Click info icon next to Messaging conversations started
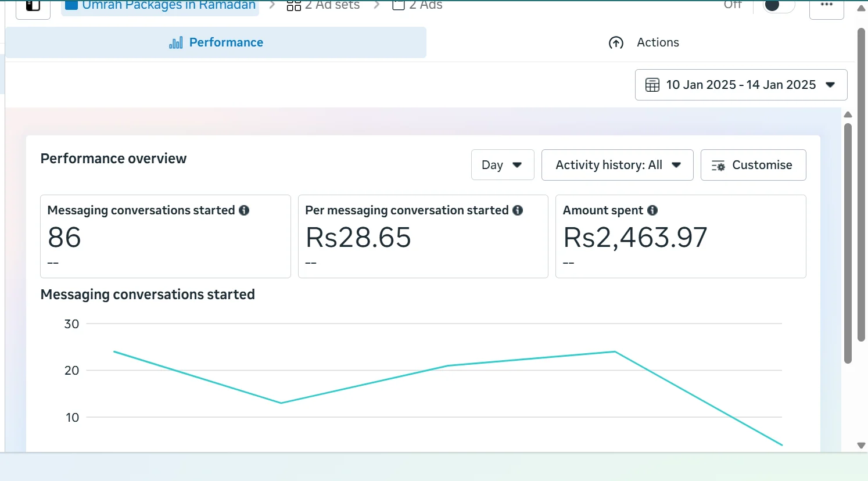The width and height of the screenshot is (868, 481). tap(244, 210)
